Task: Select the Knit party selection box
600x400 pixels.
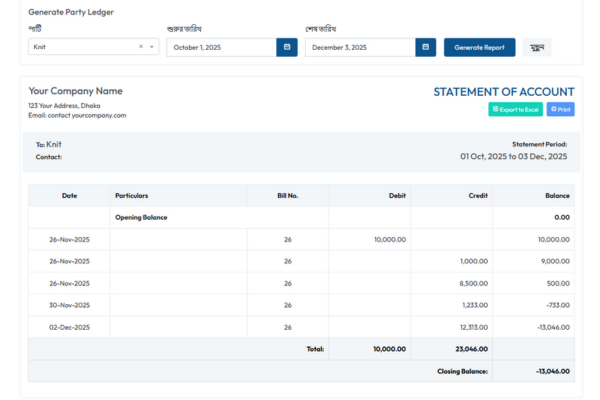Action: pyautogui.click(x=93, y=47)
